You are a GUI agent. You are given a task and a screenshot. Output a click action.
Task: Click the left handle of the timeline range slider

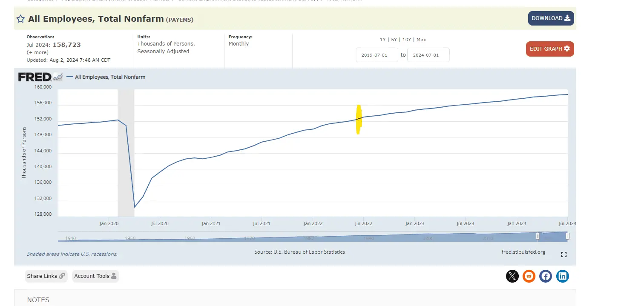538,236
